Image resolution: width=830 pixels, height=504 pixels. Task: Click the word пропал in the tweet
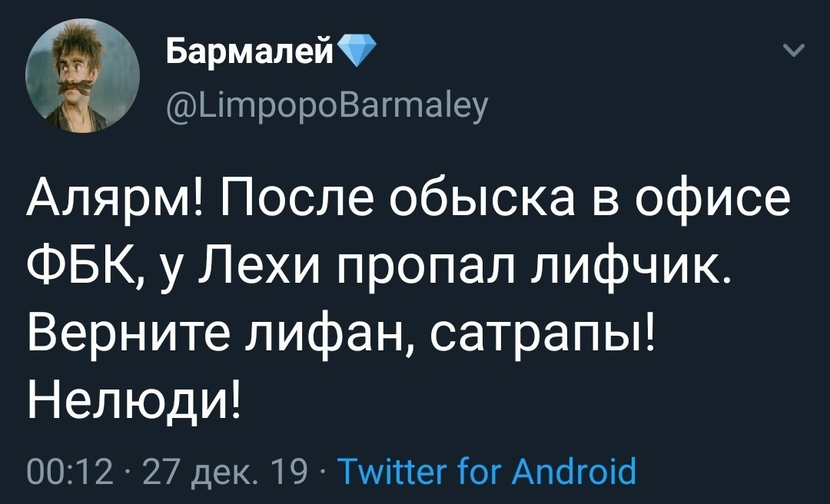(x=421, y=267)
